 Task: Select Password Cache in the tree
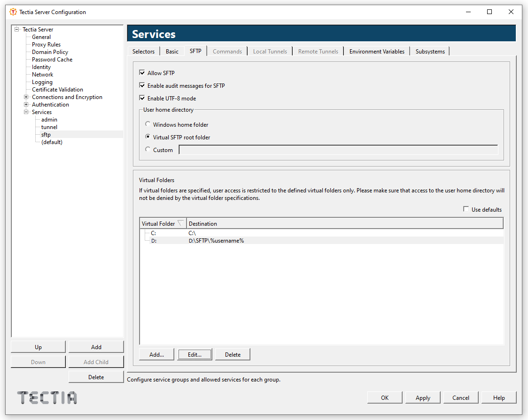(52, 60)
